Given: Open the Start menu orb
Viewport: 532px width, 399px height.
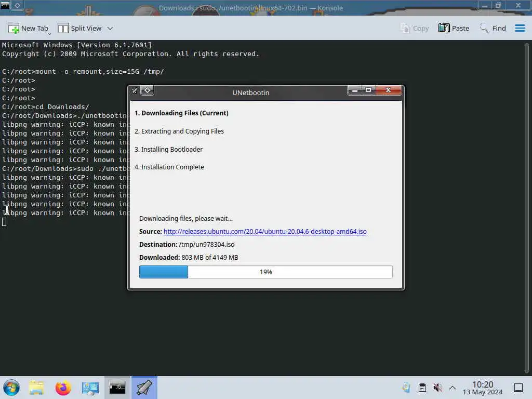Looking at the screenshot, I should (11, 388).
